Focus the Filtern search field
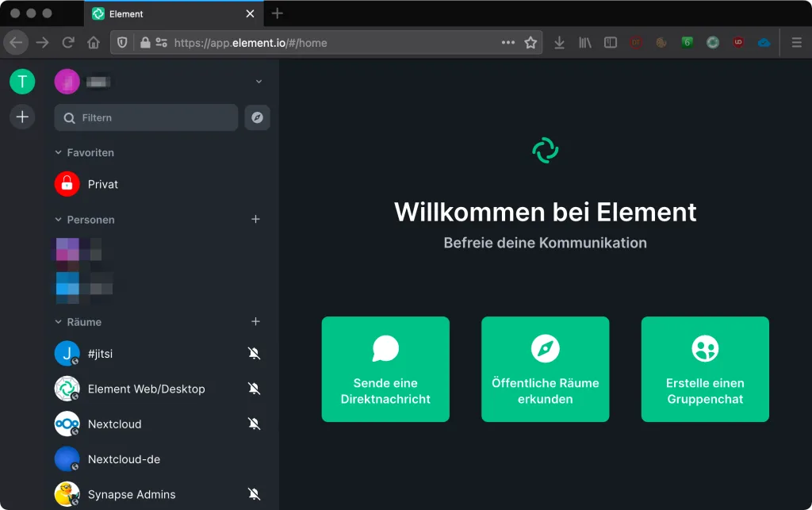812x510 pixels. coord(146,117)
